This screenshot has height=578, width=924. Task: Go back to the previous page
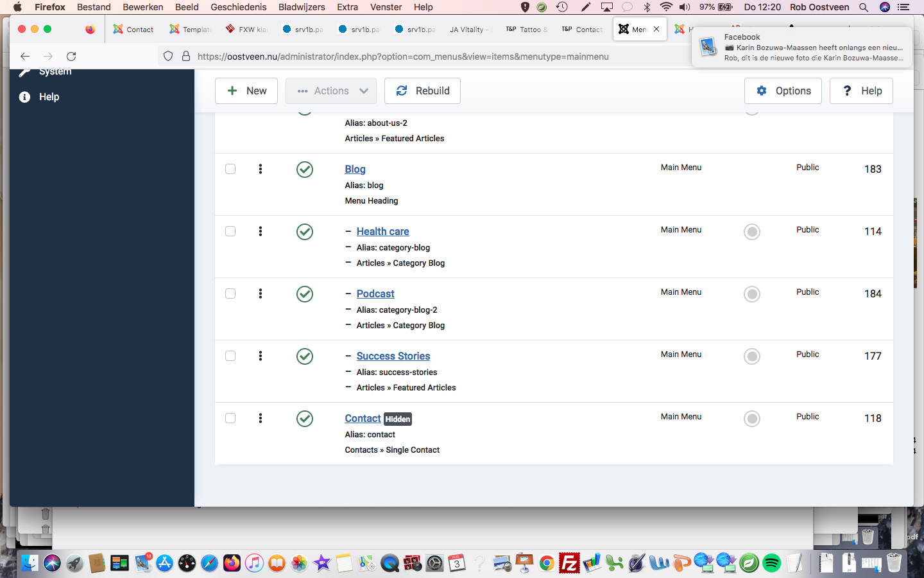click(x=25, y=57)
